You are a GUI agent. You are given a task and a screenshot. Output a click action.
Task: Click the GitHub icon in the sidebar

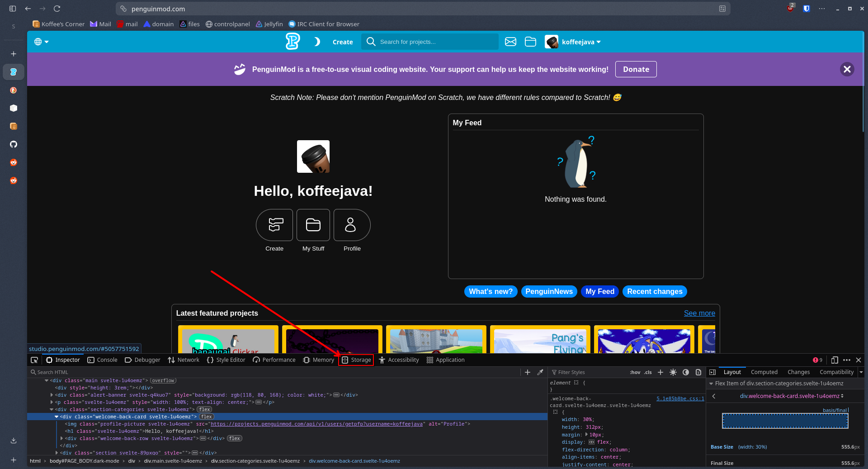click(14, 144)
